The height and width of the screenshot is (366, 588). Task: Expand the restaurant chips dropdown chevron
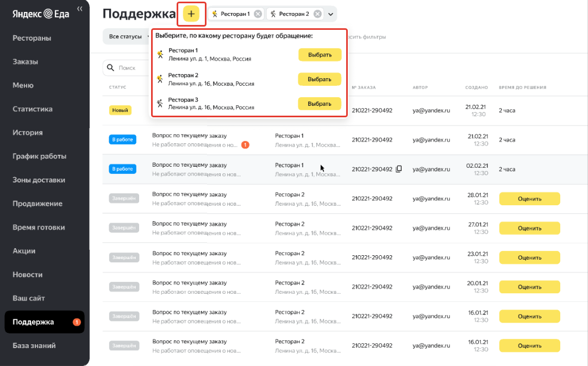tap(330, 14)
